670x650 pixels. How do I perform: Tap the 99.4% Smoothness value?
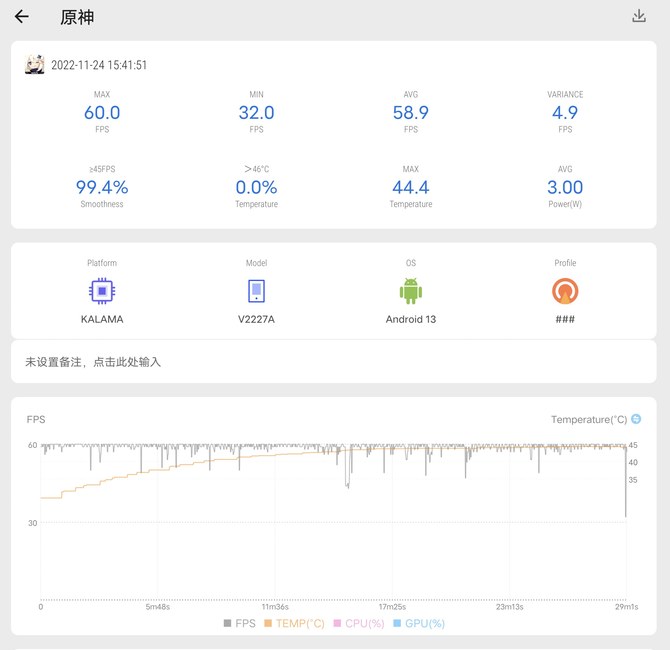click(102, 187)
